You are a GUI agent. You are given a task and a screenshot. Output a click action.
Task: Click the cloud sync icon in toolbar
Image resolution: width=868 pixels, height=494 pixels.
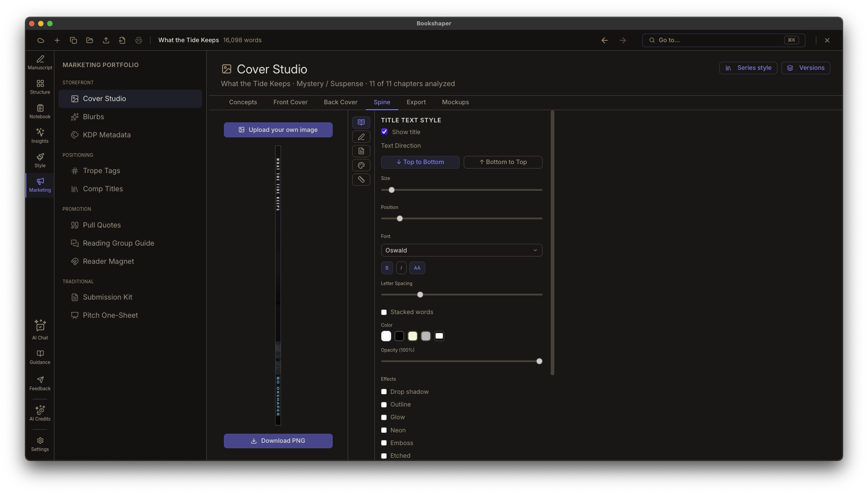[41, 40]
